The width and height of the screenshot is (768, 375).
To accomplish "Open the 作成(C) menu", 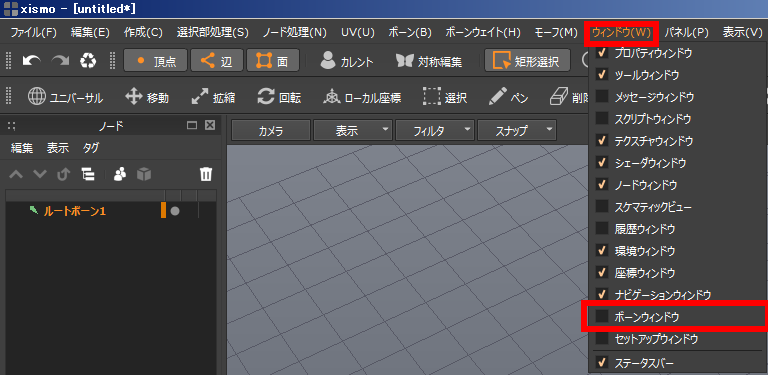I will [x=143, y=33].
